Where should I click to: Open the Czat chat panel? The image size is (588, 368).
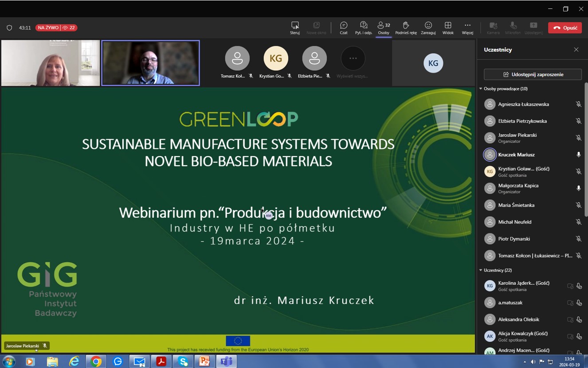pos(344,27)
